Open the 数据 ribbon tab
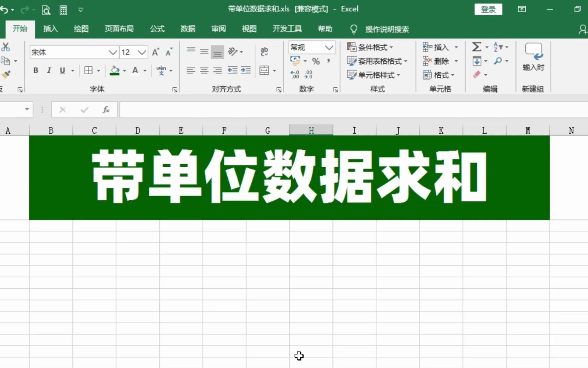This screenshot has height=368, width=588. click(x=188, y=29)
